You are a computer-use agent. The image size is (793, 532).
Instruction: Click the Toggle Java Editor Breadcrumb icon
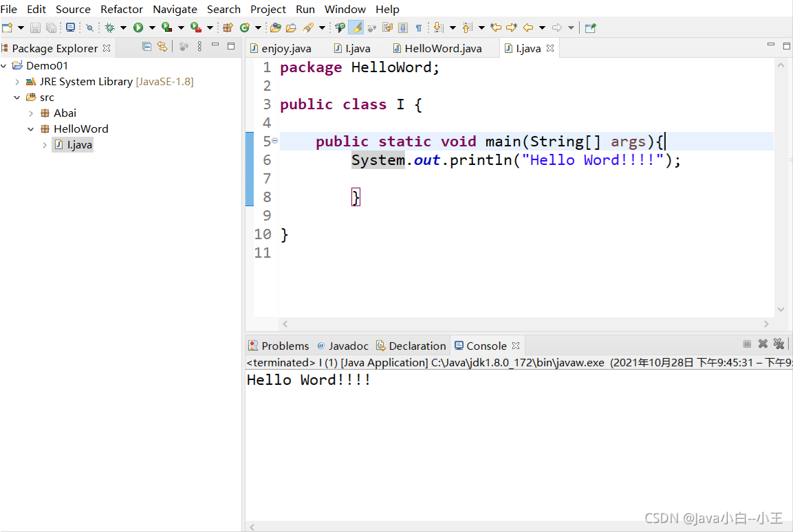(x=340, y=27)
